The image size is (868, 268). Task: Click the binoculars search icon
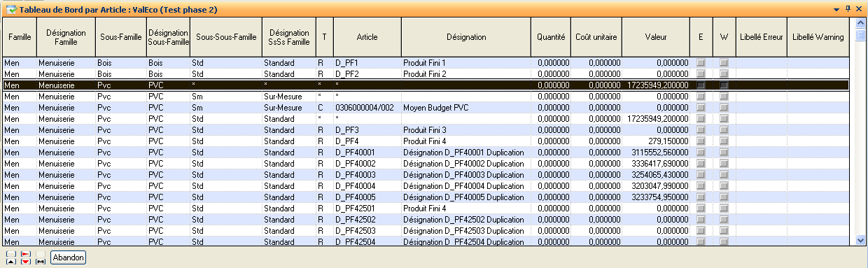(41, 262)
